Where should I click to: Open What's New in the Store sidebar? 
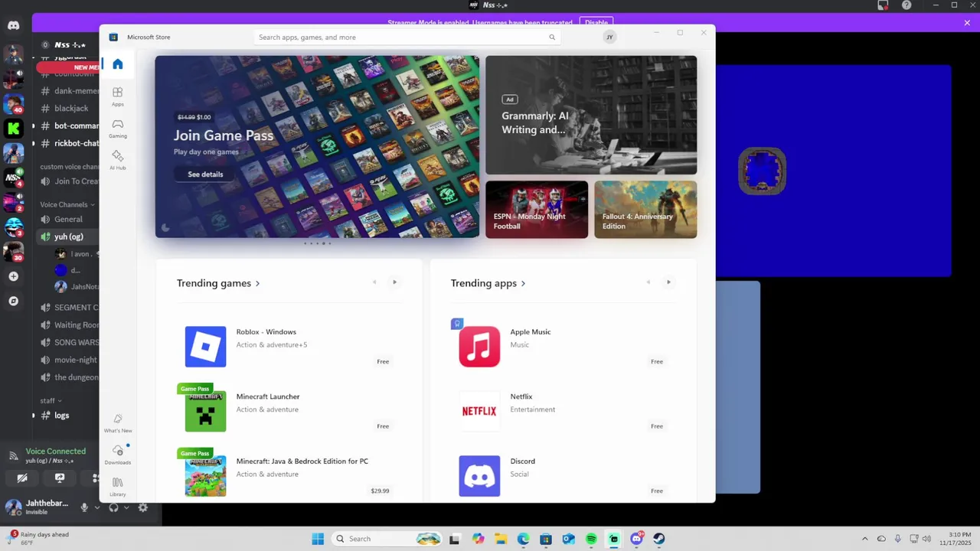tap(117, 423)
